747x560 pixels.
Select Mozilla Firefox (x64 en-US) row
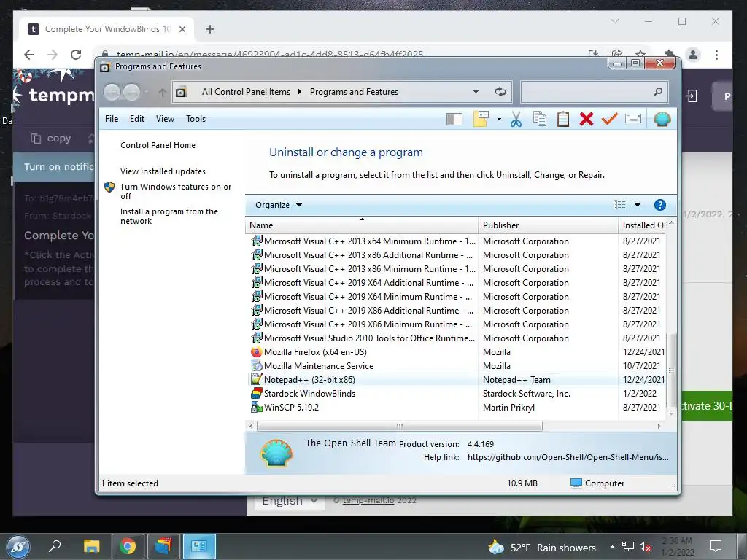[x=457, y=352]
